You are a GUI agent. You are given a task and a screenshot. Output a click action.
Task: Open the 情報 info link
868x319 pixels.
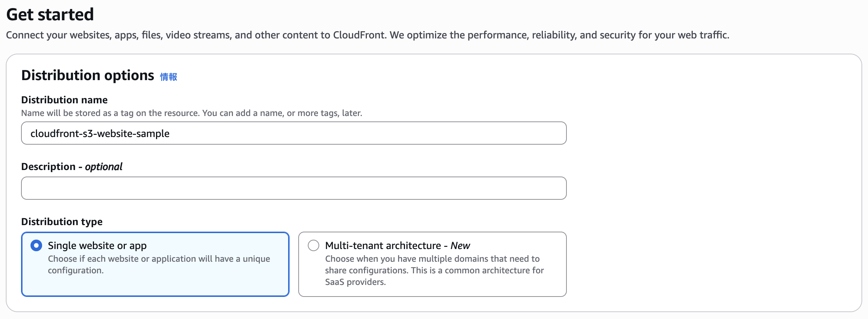pyautogui.click(x=169, y=77)
